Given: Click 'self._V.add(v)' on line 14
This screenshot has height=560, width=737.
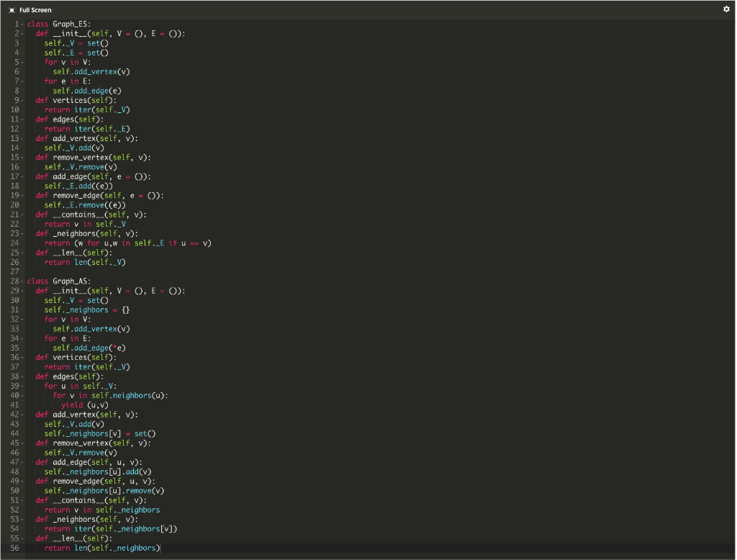Looking at the screenshot, I should [x=74, y=148].
